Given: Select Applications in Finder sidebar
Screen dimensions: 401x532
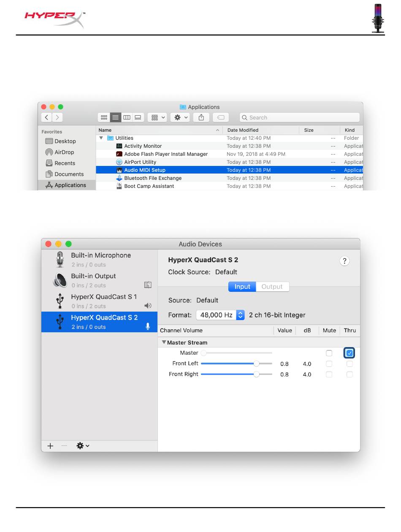Looking at the screenshot, I should tap(67, 185).
